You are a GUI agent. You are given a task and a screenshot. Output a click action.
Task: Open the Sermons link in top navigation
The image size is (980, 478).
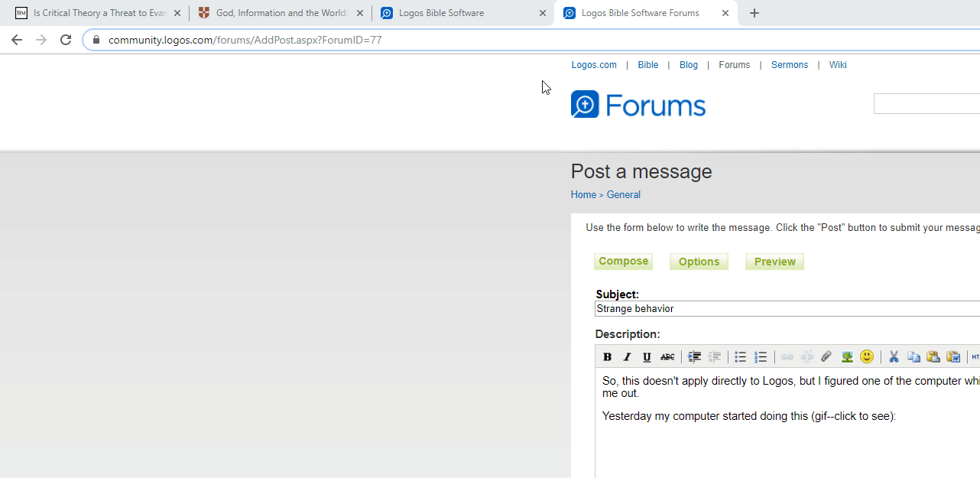click(x=790, y=65)
